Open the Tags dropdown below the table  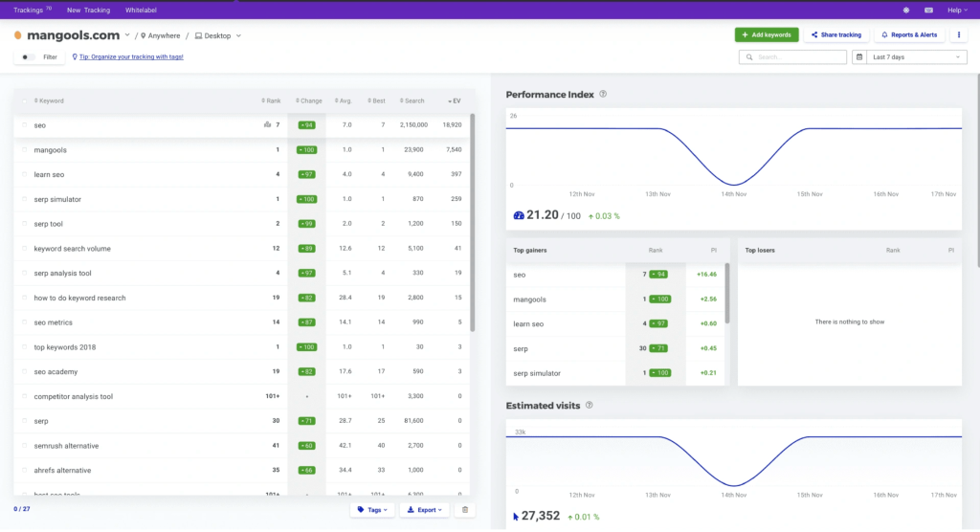point(372,510)
